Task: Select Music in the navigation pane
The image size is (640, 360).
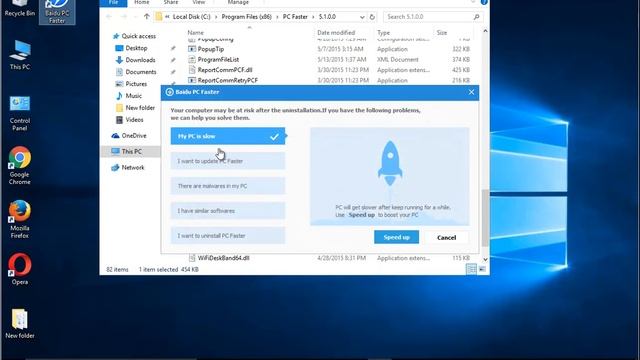Action: click(x=133, y=96)
